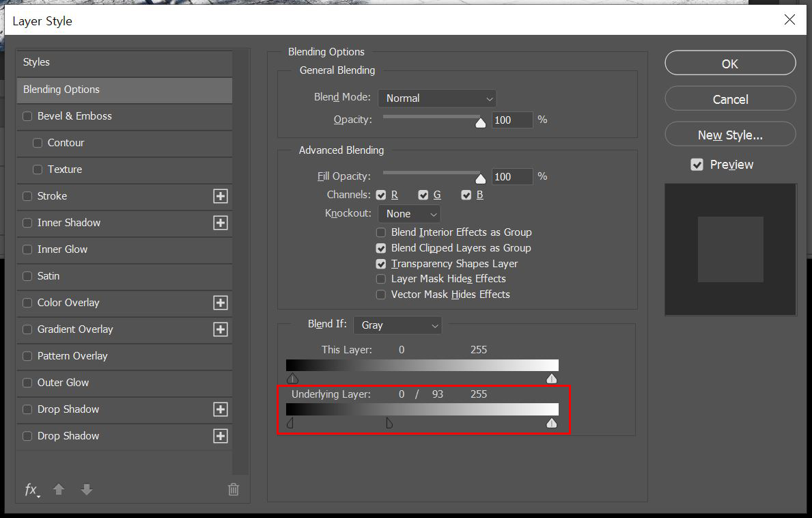Click the Fill Opacity percentage field
812x518 pixels.
pyautogui.click(x=512, y=176)
